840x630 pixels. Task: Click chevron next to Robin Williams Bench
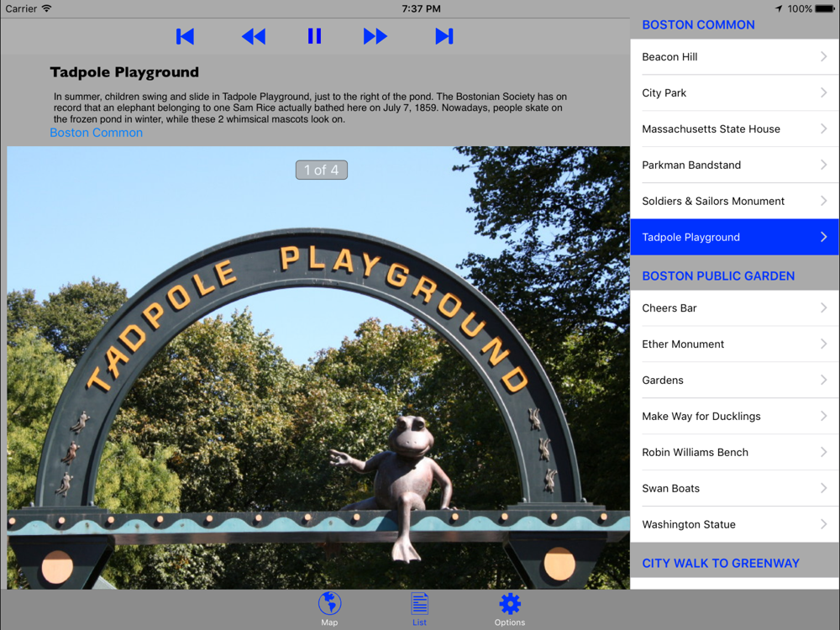pyautogui.click(x=824, y=452)
